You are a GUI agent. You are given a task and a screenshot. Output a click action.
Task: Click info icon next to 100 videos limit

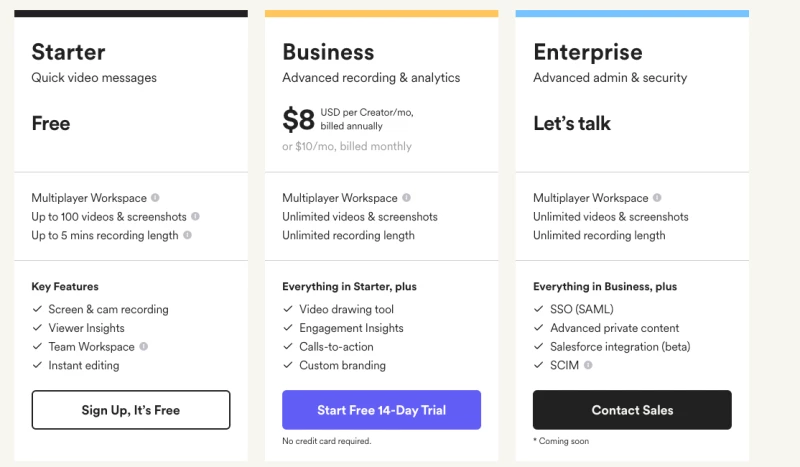click(x=195, y=217)
